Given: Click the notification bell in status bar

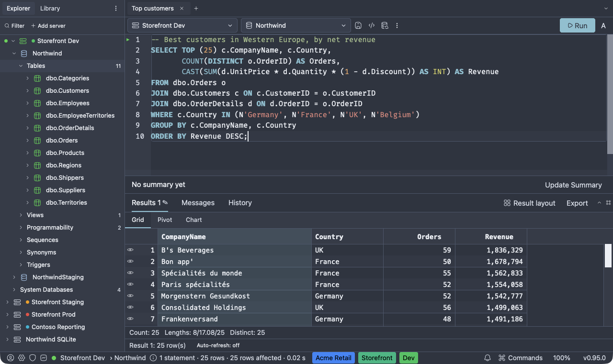Looking at the screenshot, I should pyautogui.click(x=488, y=358).
